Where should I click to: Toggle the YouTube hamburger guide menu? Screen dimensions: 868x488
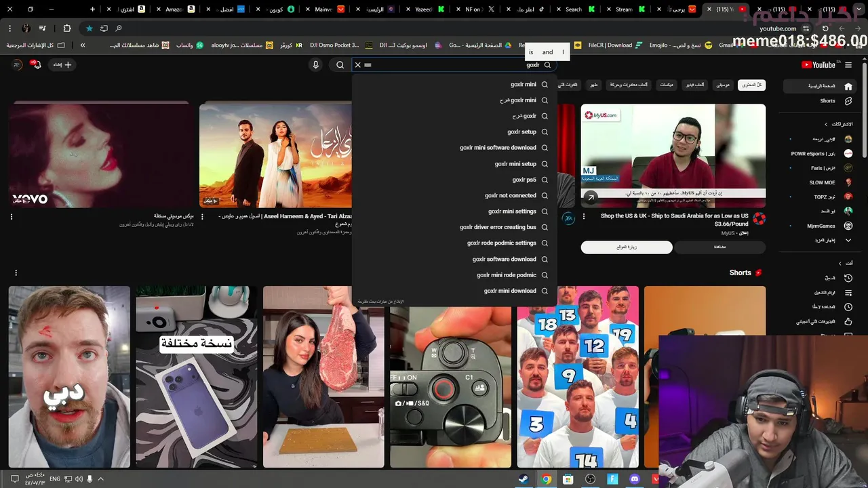click(848, 65)
